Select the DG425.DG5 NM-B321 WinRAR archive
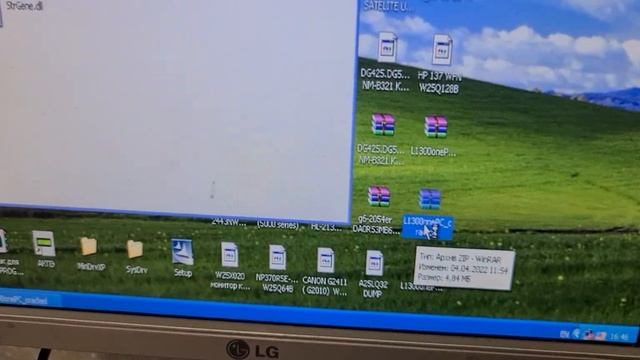This screenshot has height=360, width=640. coord(383,125)
